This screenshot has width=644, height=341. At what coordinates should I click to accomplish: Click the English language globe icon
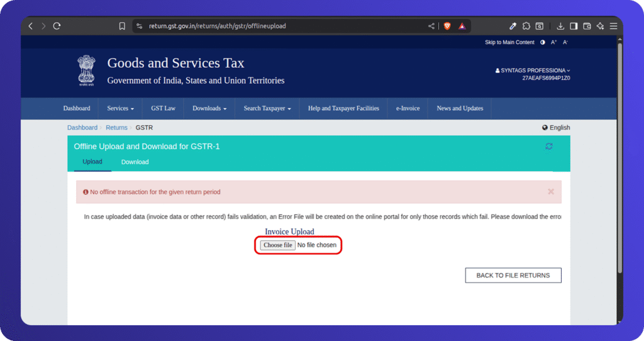545,127
